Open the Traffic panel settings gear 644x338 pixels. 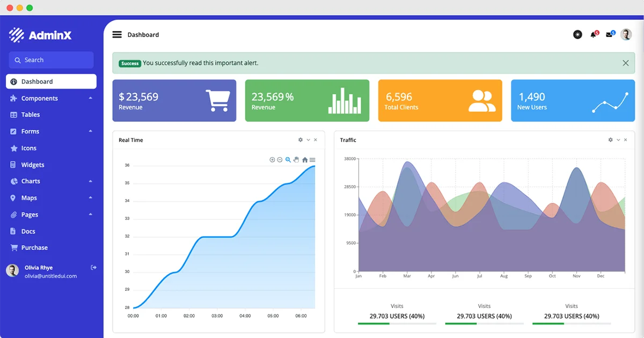[610, 139]
